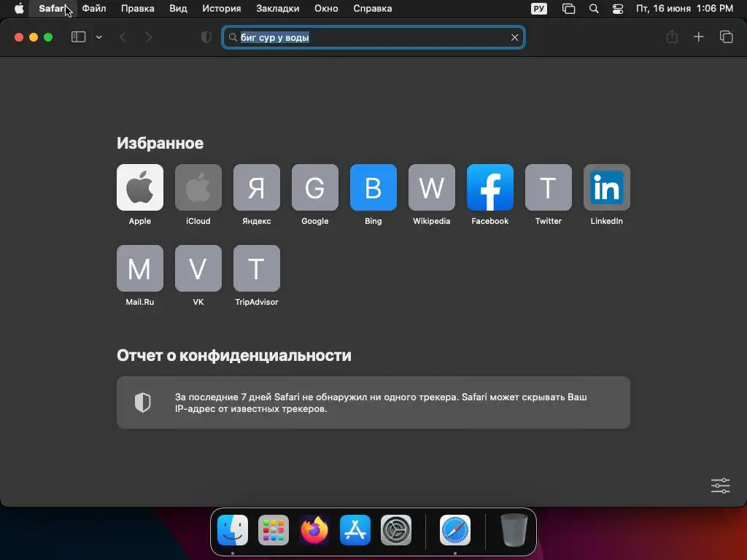Click into the address bar search field
The height and width of the screenshot is (560, 747).
point(373,37)
